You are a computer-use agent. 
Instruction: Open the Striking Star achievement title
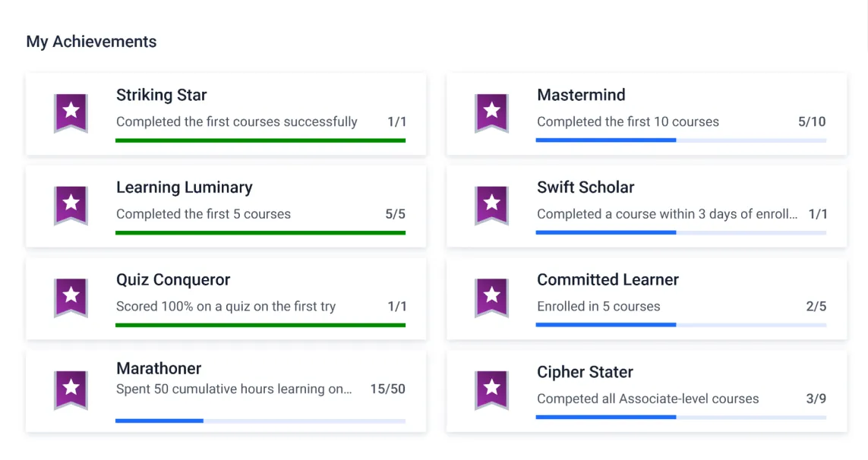point(161,95)
